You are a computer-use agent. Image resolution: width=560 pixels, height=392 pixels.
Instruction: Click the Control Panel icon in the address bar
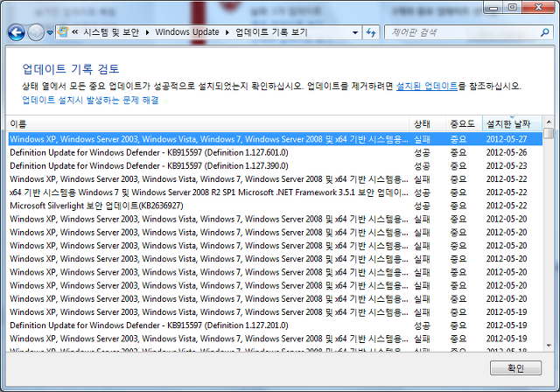tap(63, 32)
